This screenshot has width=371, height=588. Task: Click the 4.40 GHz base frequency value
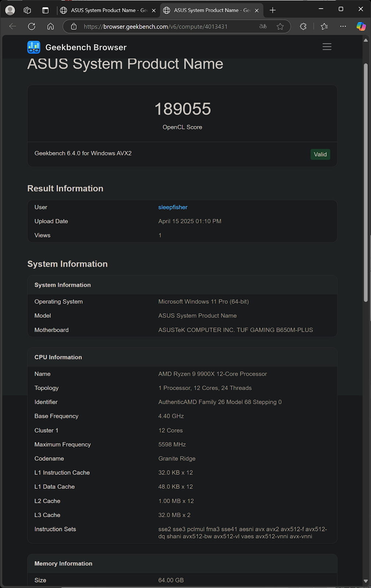pos(171,416)
